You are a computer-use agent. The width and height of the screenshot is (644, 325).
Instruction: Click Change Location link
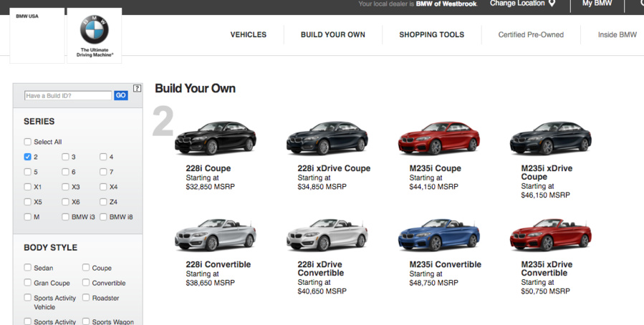pos(517,4)
